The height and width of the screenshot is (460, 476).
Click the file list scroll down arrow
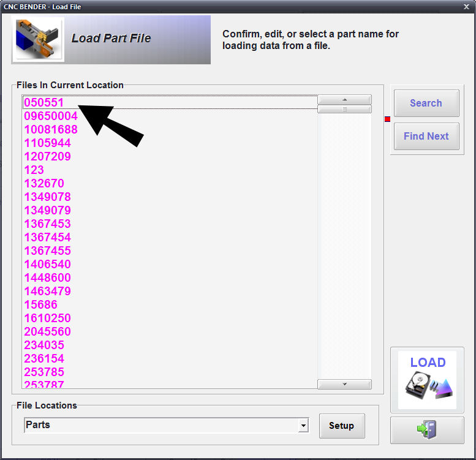point(344,384)
